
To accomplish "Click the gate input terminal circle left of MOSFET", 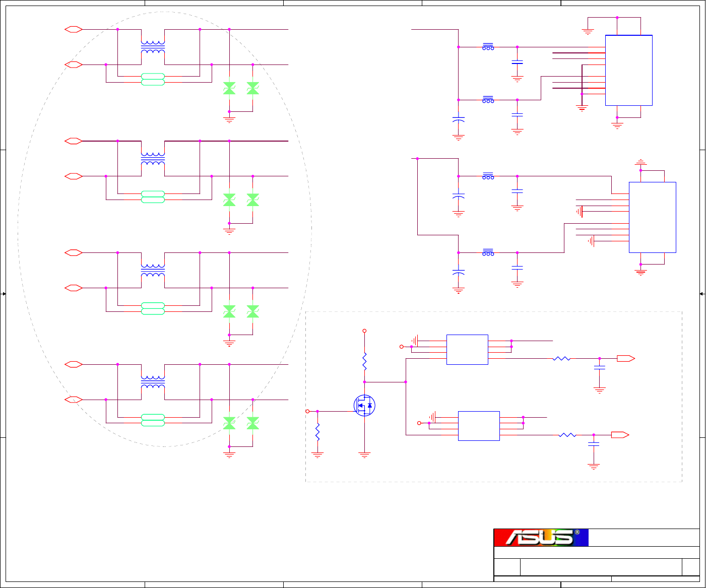I will (307, 411).
